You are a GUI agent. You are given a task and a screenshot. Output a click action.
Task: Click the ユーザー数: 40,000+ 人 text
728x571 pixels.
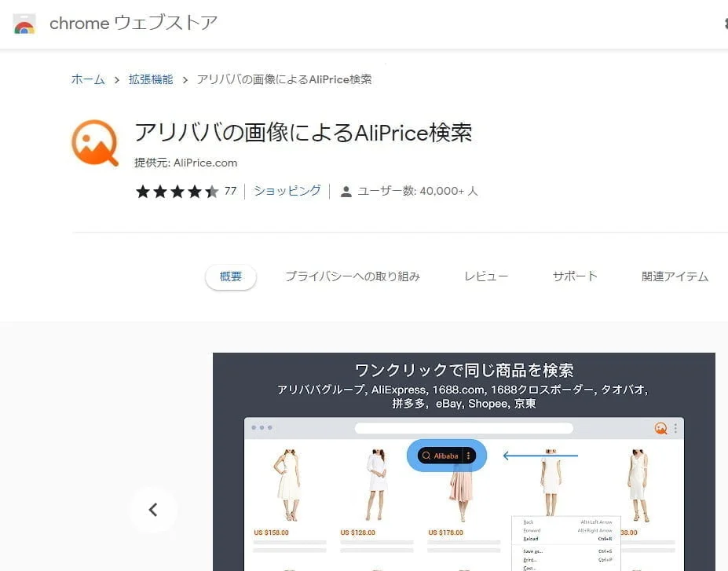[417, 191]
